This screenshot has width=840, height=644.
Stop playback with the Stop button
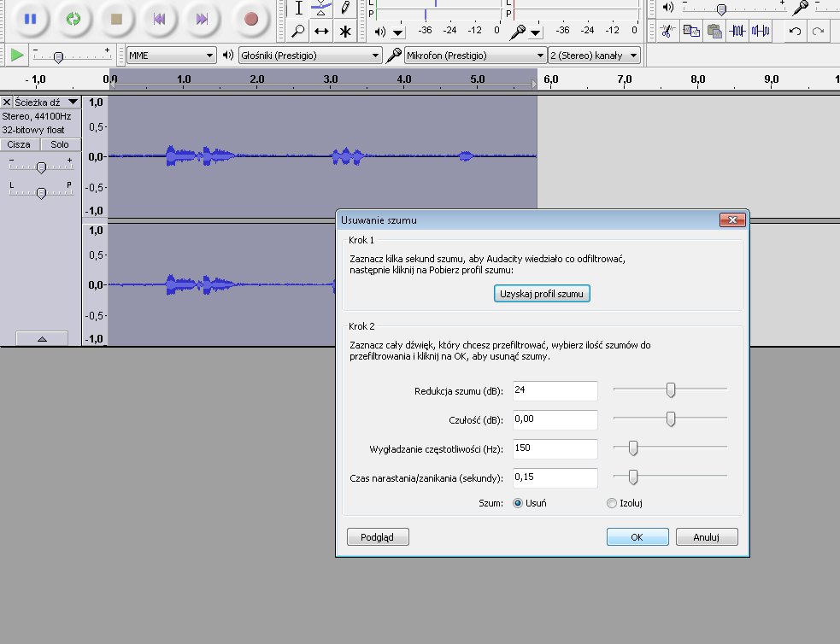116,19
